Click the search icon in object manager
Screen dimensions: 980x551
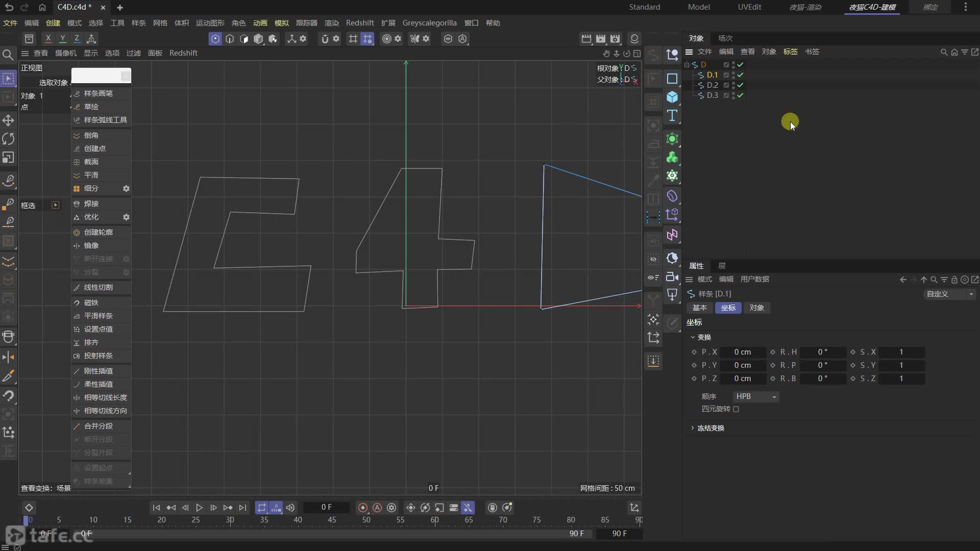coord(944,52)
